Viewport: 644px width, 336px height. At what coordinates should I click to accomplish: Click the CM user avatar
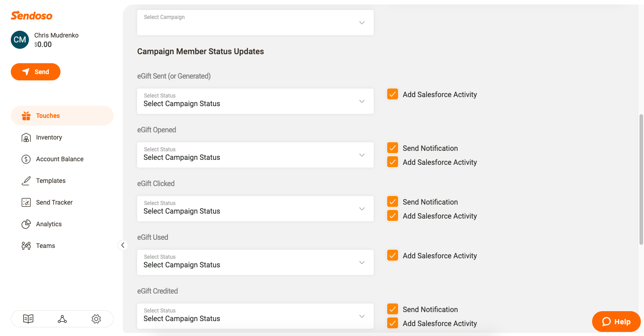(20, 40)
